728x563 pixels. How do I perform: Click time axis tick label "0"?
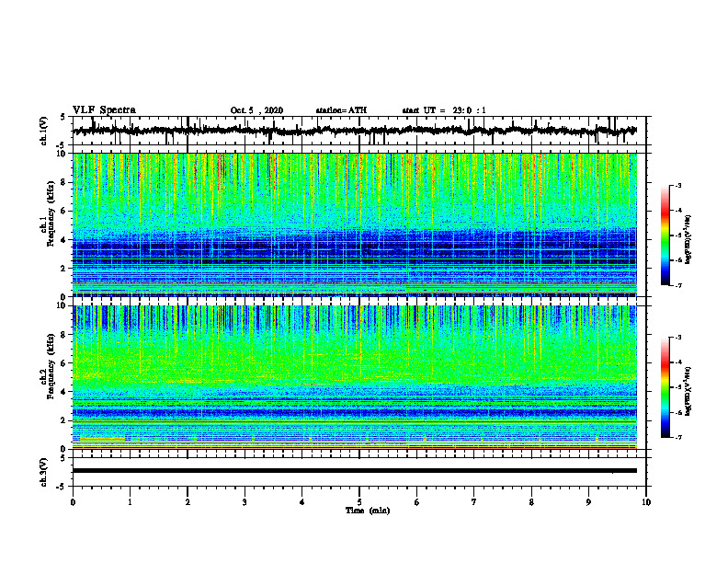pos(73,502)
